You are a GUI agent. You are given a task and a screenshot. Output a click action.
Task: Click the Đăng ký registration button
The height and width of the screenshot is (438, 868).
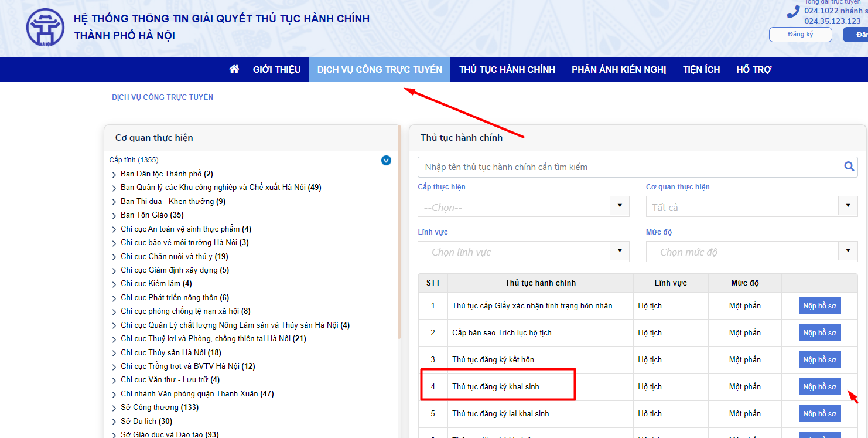point(800,34)
